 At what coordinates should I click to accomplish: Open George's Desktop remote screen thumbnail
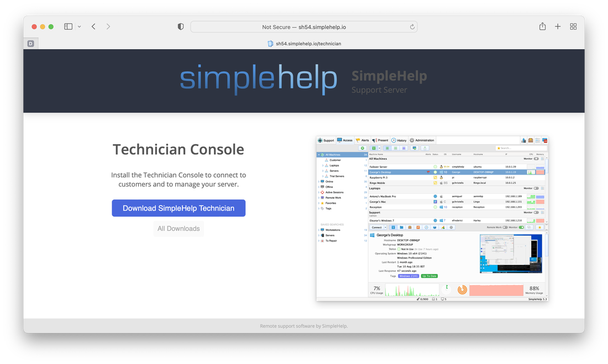click(x=511, y=254)
